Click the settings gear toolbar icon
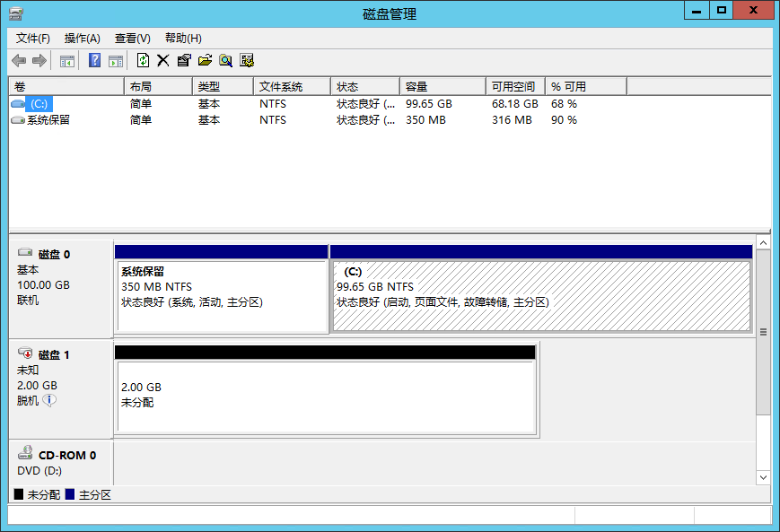This screenshot has width=780, height=532. (x=247, y=60)
